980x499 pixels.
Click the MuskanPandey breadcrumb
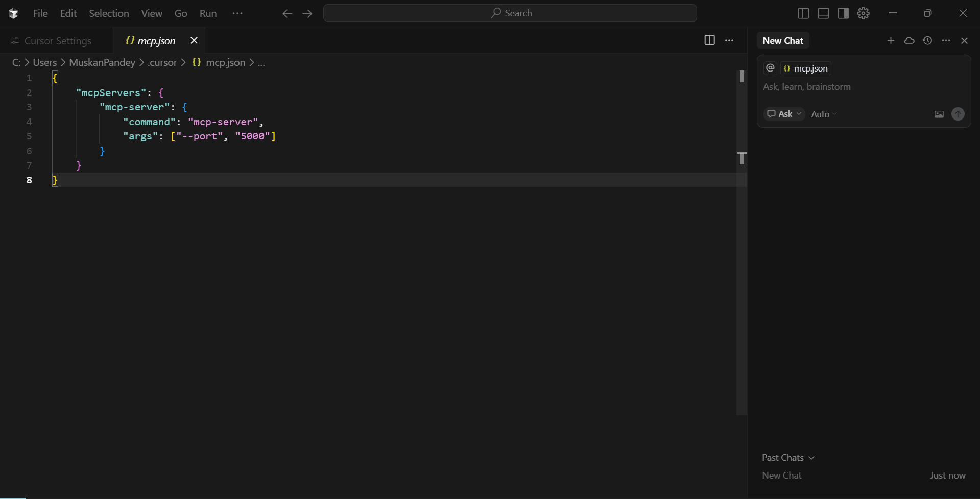(x=102, y=62)
